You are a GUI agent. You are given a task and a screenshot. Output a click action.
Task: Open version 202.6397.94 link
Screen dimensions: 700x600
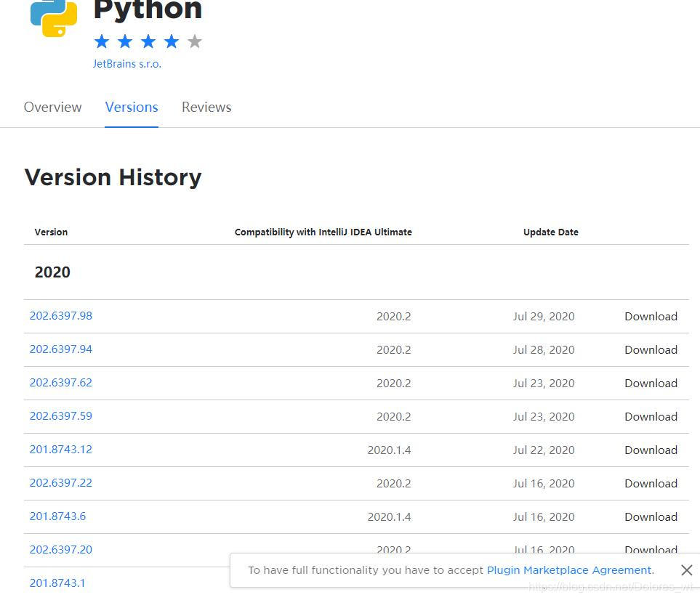click(61, 349)
